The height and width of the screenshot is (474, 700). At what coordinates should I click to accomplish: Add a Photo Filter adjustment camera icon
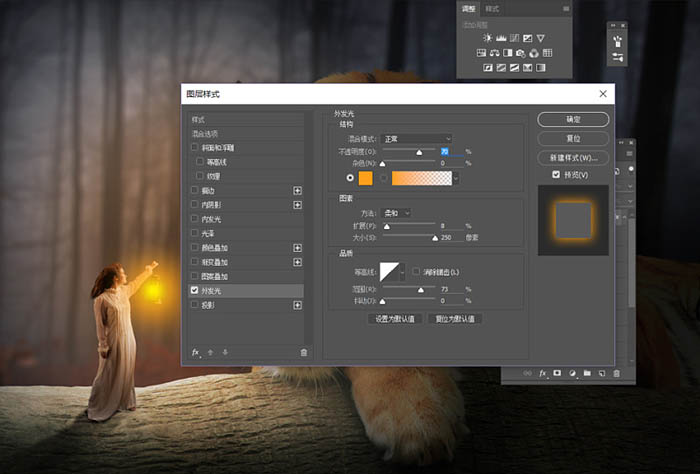tap(521, 53)
